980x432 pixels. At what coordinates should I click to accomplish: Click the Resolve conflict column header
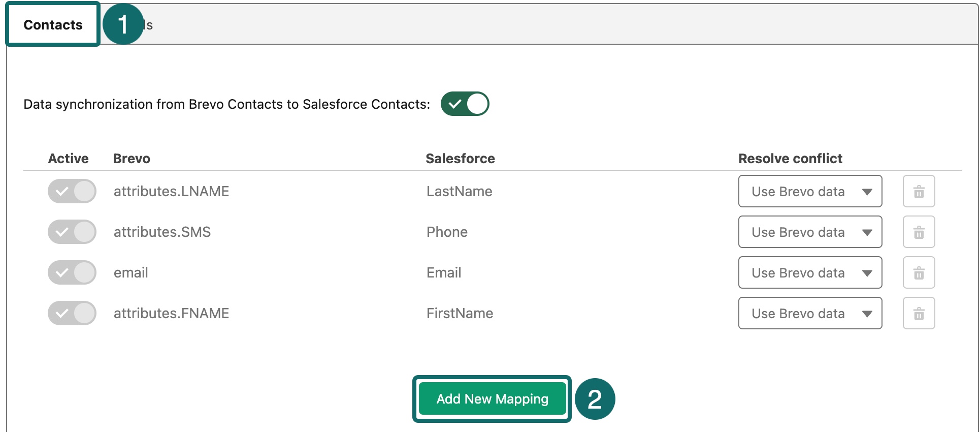(x=790, y=159)
